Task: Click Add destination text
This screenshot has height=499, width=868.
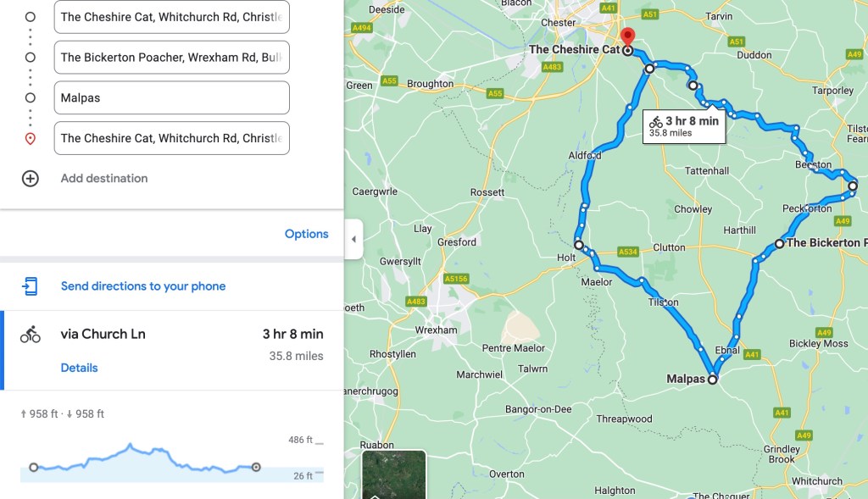Action: coord(104,179)
